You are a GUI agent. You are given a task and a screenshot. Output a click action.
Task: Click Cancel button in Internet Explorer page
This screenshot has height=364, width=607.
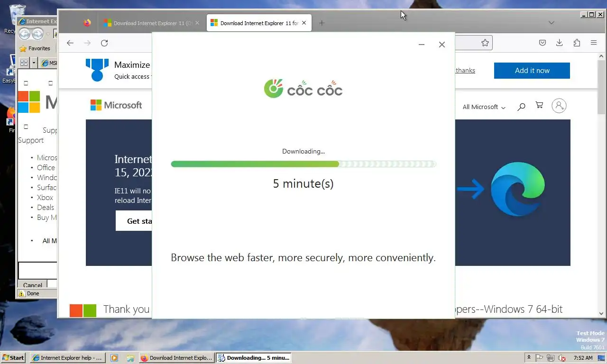tap(32, 285)
